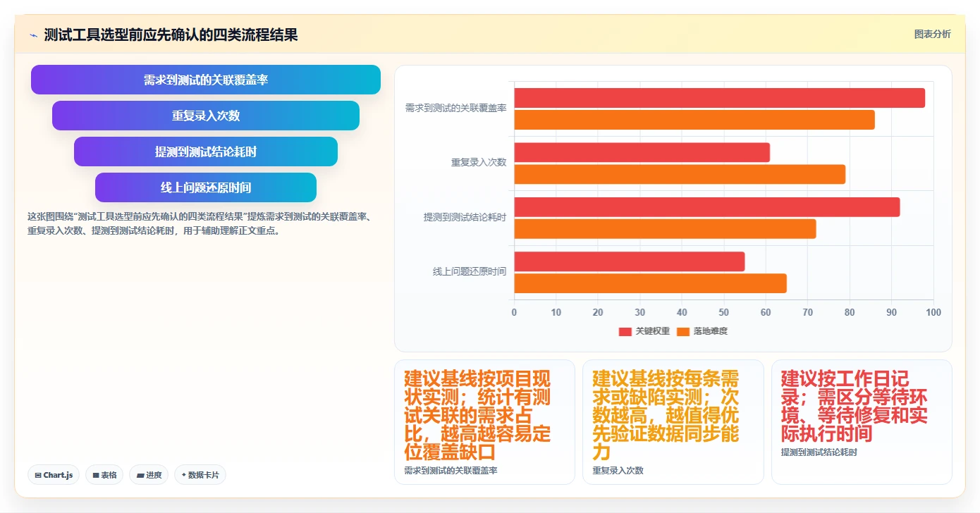Click the red 关键权重 bar for 提测到测试结论耗时

tap(706, 207)
